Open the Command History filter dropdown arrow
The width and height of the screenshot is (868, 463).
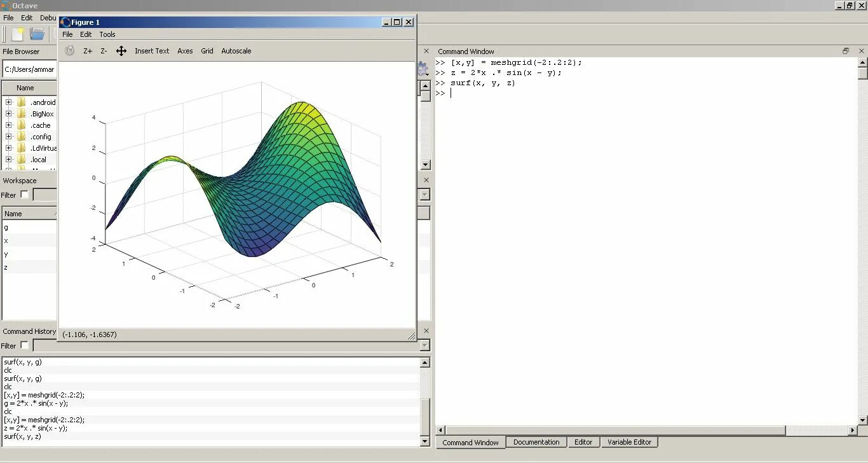click(425, 345)
